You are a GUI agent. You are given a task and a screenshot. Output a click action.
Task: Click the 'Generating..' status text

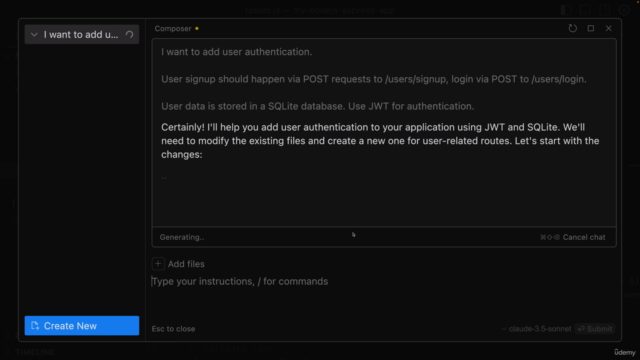182,237
